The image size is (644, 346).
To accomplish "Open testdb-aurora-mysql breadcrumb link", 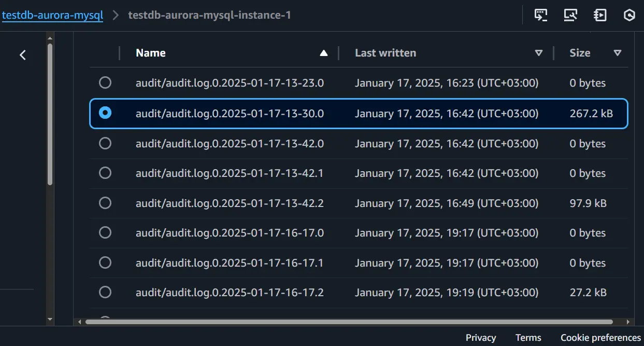I will [52, 16].
